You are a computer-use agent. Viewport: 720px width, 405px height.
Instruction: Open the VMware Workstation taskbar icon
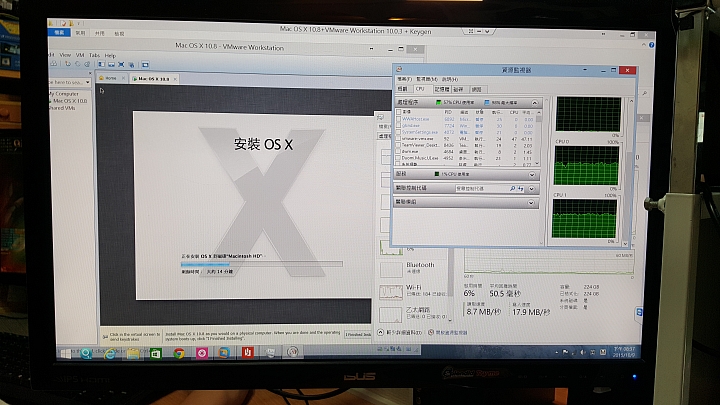point(224,352)
